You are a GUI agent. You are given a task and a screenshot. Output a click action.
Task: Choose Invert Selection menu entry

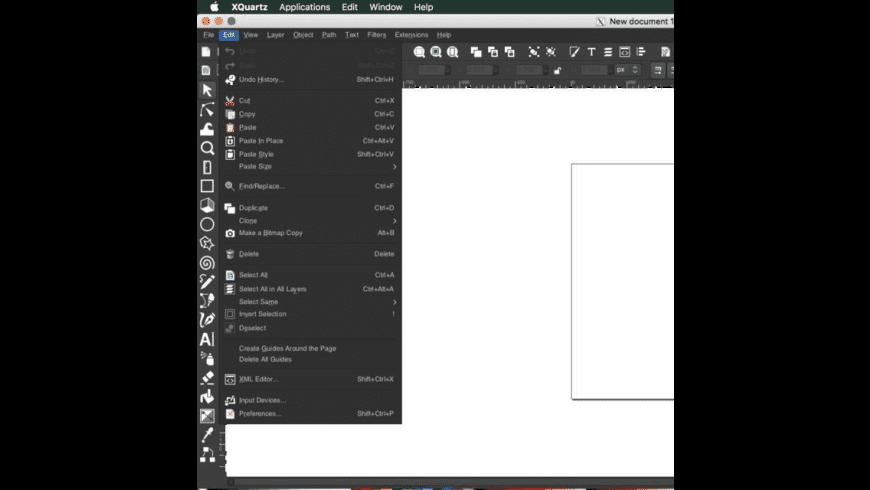(310, 314)
